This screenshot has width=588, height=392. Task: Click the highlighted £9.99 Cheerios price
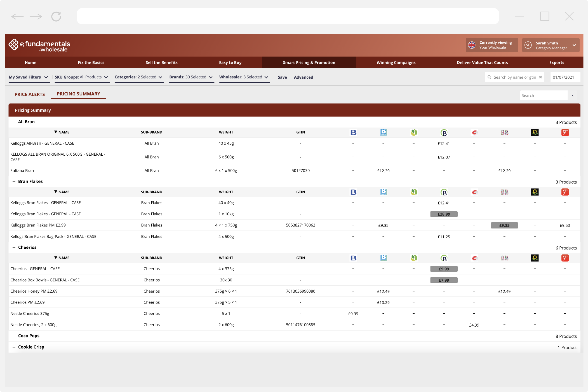tap(444, 269)
